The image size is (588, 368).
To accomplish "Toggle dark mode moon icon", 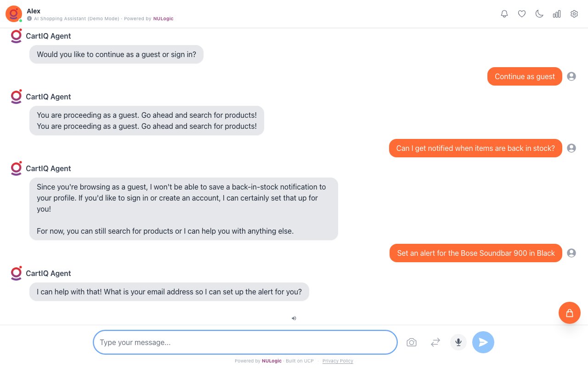I will pyautogui.click(x=539, y=14).
